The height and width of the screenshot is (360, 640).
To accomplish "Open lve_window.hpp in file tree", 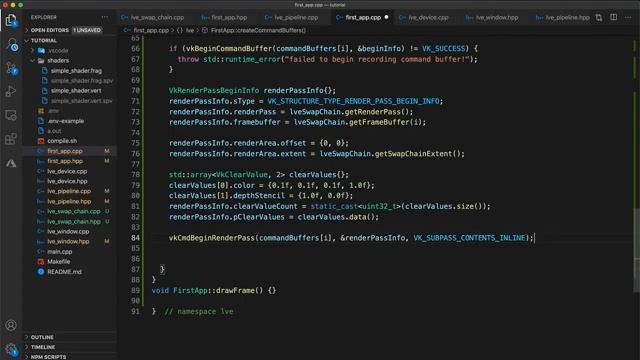I will (x=68, y=241).
